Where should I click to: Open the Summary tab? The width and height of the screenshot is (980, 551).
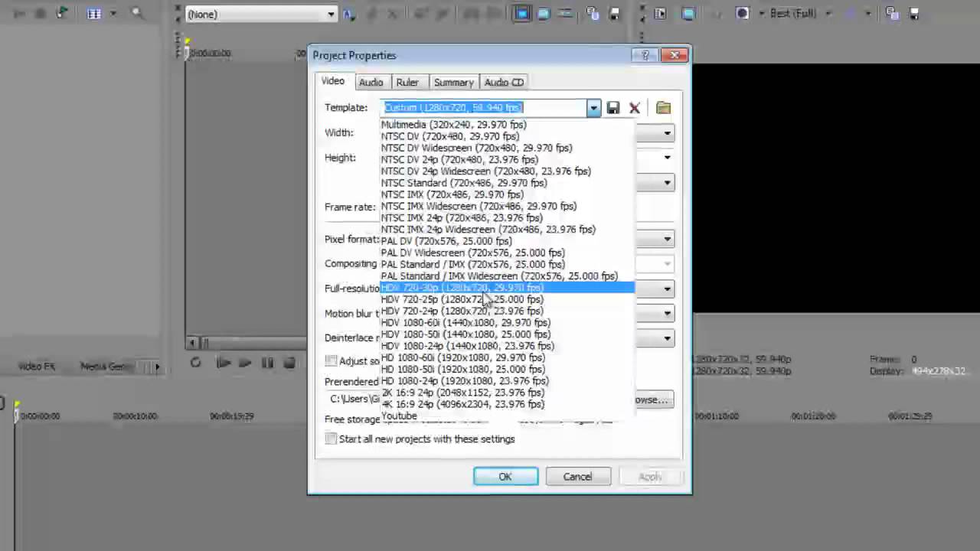(x=453, y=82)
